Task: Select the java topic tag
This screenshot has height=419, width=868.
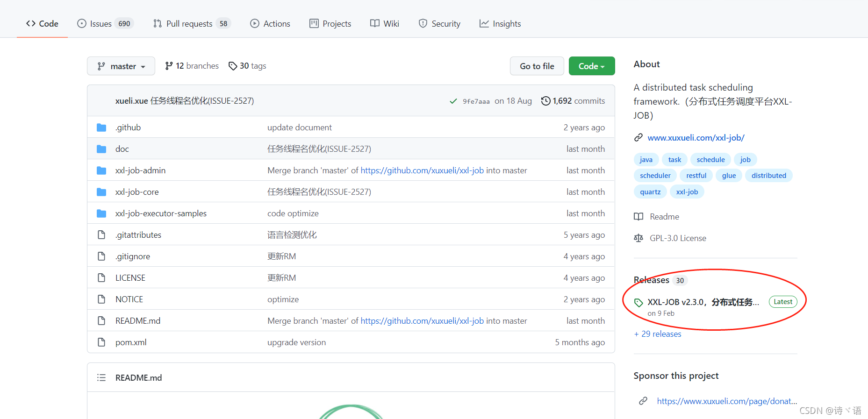Action: click(x=646, y=160)
